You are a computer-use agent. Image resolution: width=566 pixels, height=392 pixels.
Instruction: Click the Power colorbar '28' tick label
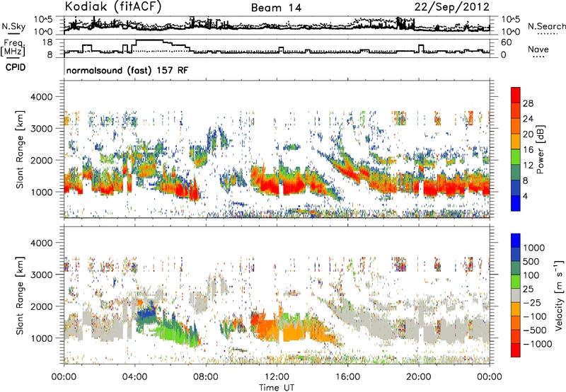528,103
